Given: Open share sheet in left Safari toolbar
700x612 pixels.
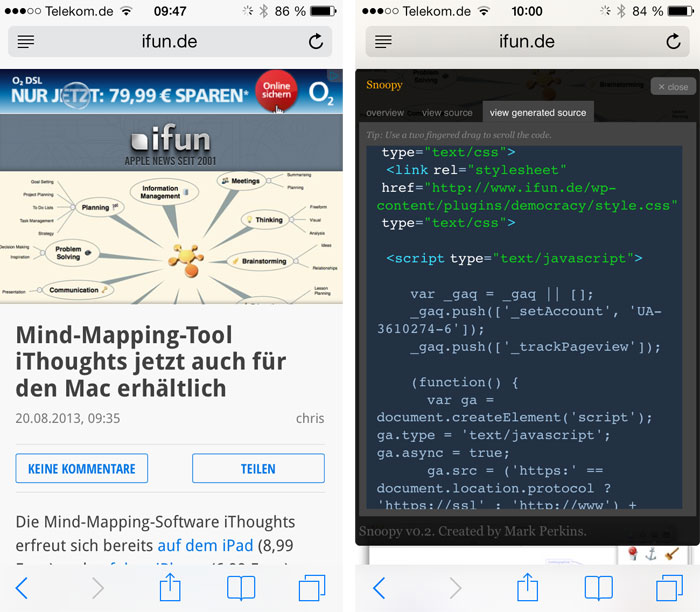Looking at the screenshot, I should pyautogui.click(x=170, y=587).
